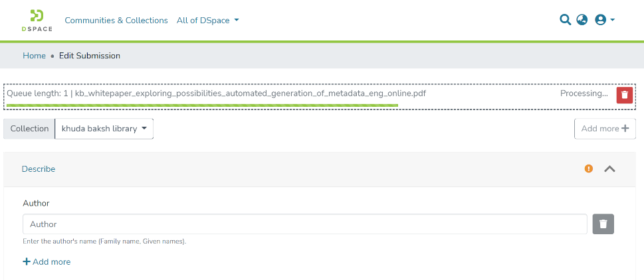Open the khuda baksh library collection dropdown

(104, 129)
